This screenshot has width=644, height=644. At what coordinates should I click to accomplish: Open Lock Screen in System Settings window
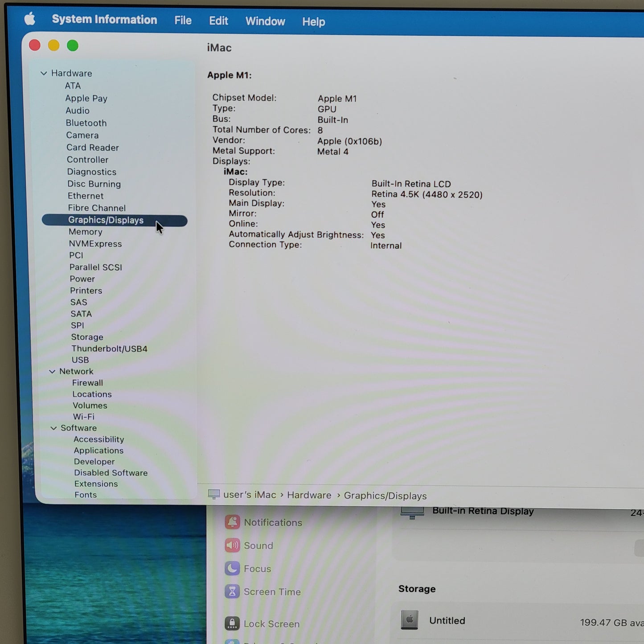coord(262,624)
